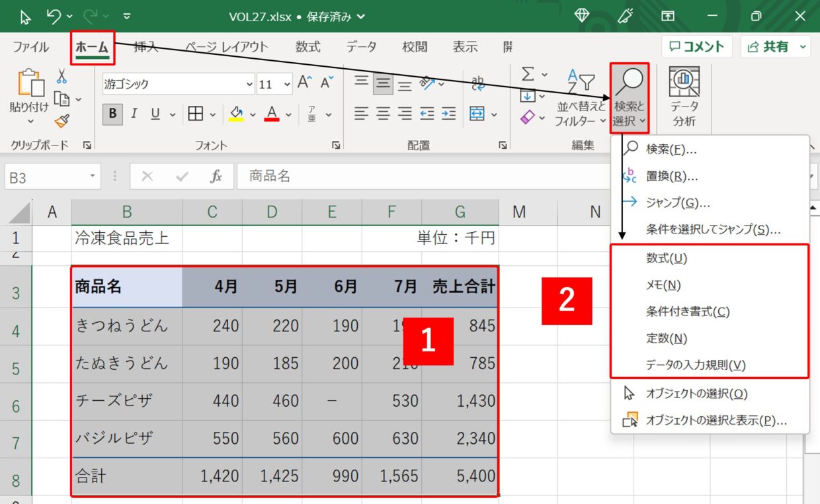Image resolution: width=820 pixels, height=504 pixels.
Task: Open the font name dropdown 游ゴシック
Action: click(x=249, y=84)
